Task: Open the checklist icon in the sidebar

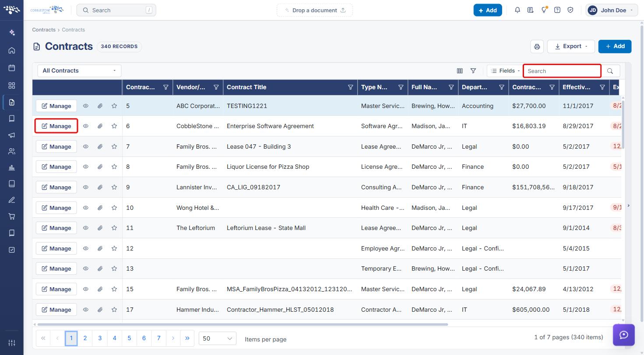Action: click(x=12, y=250)
